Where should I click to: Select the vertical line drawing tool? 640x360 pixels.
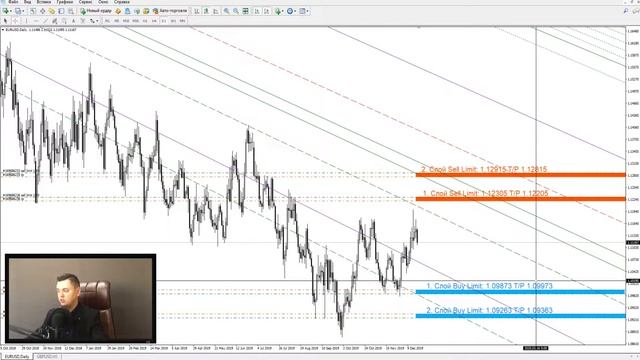pos(26,20)
